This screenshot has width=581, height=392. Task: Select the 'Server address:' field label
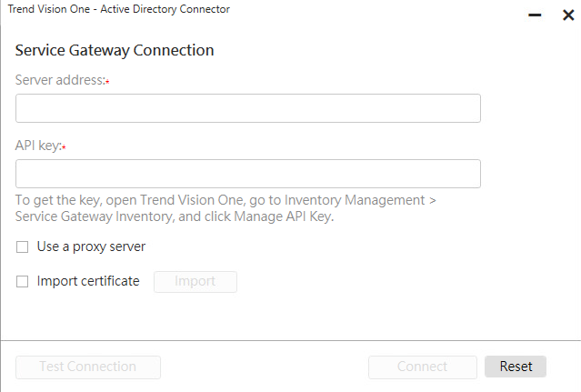tap(59, 80)
